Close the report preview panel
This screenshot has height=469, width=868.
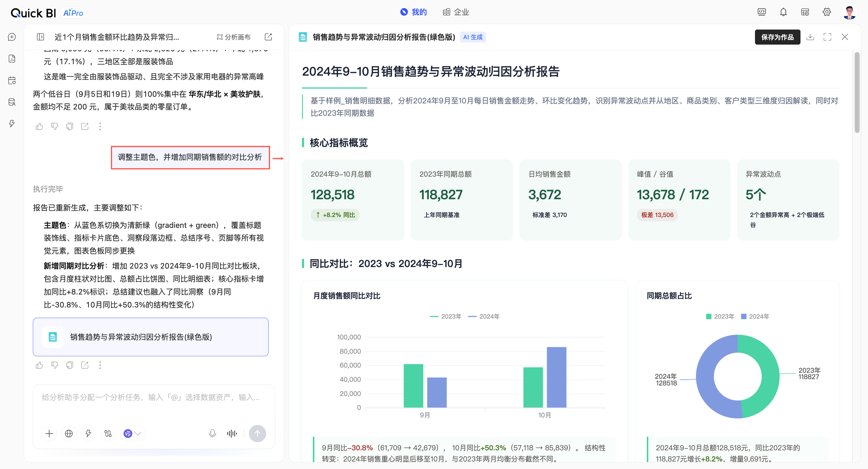(845, 37)
